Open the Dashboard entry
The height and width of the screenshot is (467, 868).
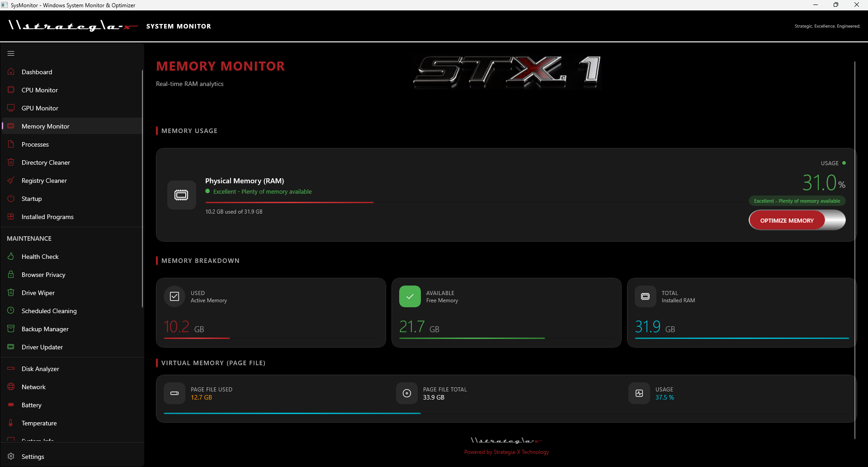point(37,71)
